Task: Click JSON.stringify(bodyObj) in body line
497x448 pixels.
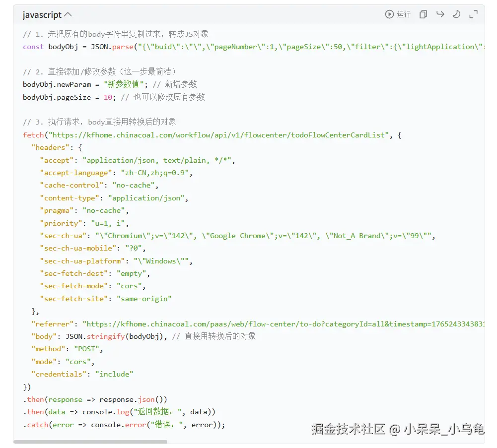Action: click(114, 336)
